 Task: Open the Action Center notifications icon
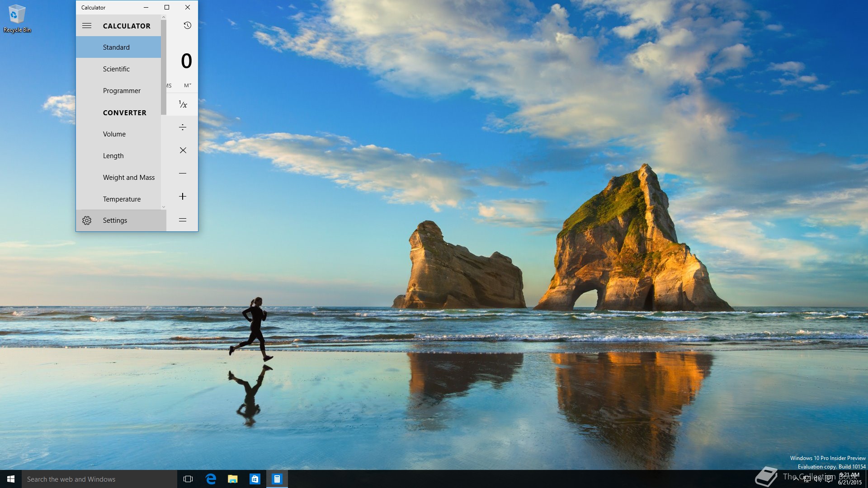pyautogui.click(x=829, y=479)
